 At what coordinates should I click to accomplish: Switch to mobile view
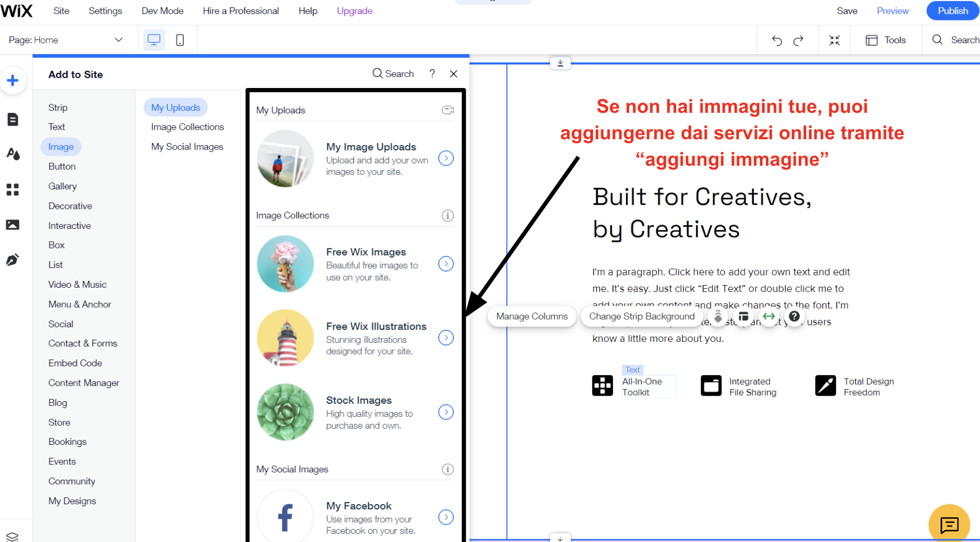[180, 40]
